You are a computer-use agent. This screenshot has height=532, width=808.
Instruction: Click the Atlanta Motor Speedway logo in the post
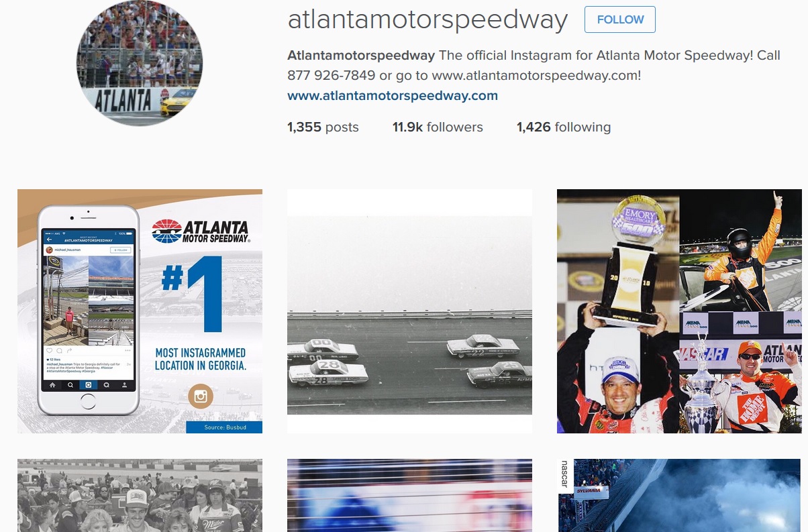pyautogui.click(x=201, y=231)
